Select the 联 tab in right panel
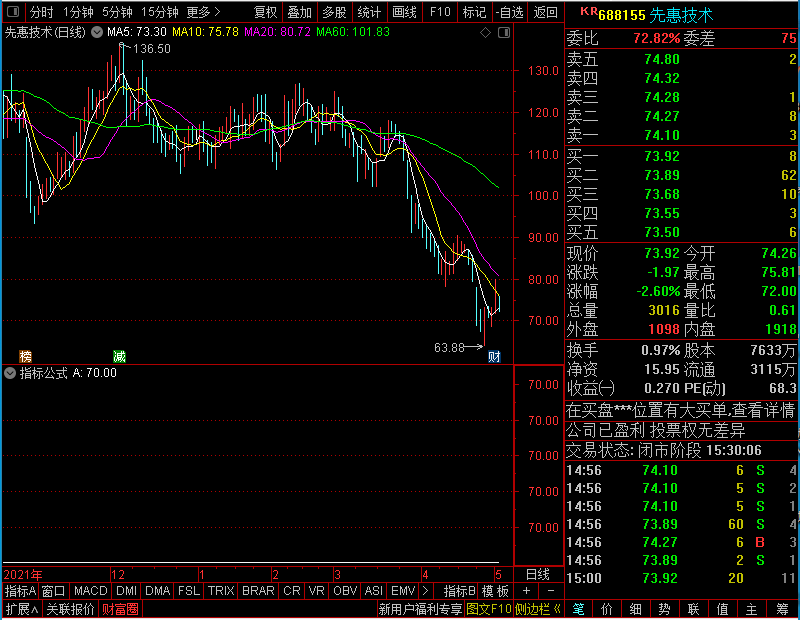This screenshot has width=800, height=620. (x=693, y=609)
